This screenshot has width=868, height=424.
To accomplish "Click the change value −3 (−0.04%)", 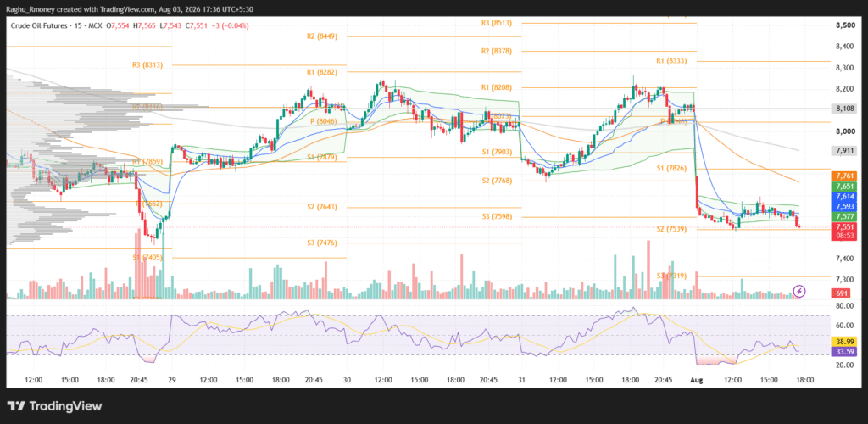I will point(230,25).
